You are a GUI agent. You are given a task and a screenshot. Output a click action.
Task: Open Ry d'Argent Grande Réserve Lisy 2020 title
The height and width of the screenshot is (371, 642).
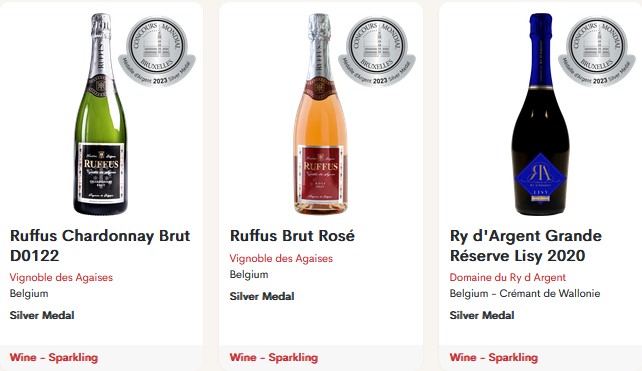point(526,245)
